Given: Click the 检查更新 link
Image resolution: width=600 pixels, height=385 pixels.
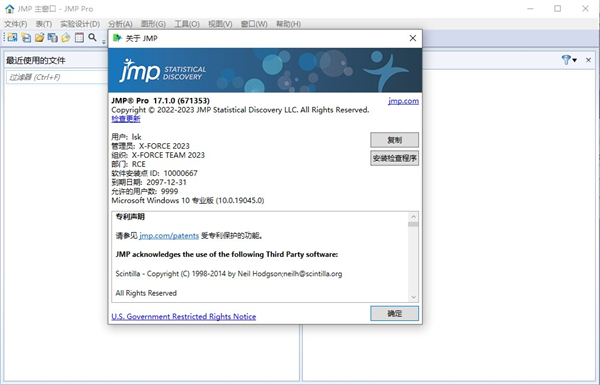Looking at the screenshot, I should [x=126, y=119].
